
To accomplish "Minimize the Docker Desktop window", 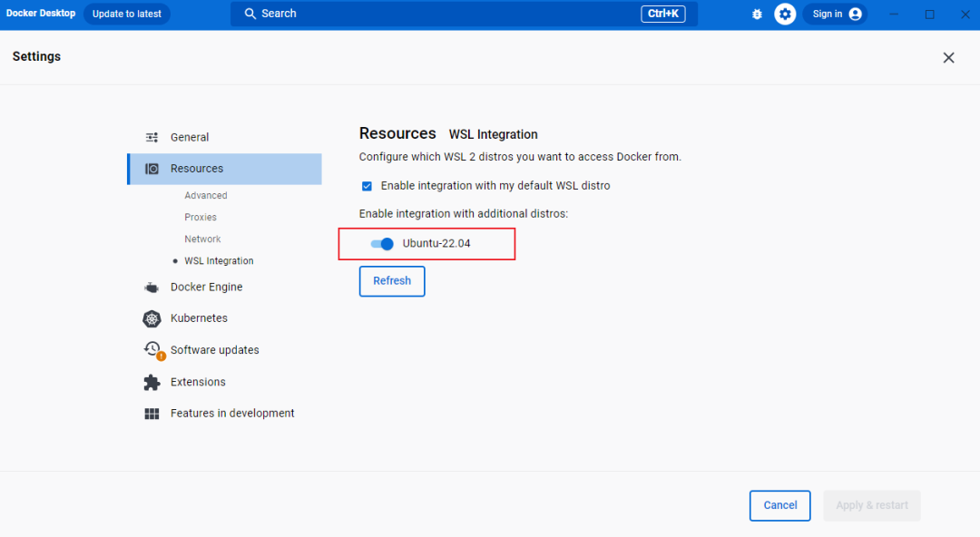I will 894,14.
